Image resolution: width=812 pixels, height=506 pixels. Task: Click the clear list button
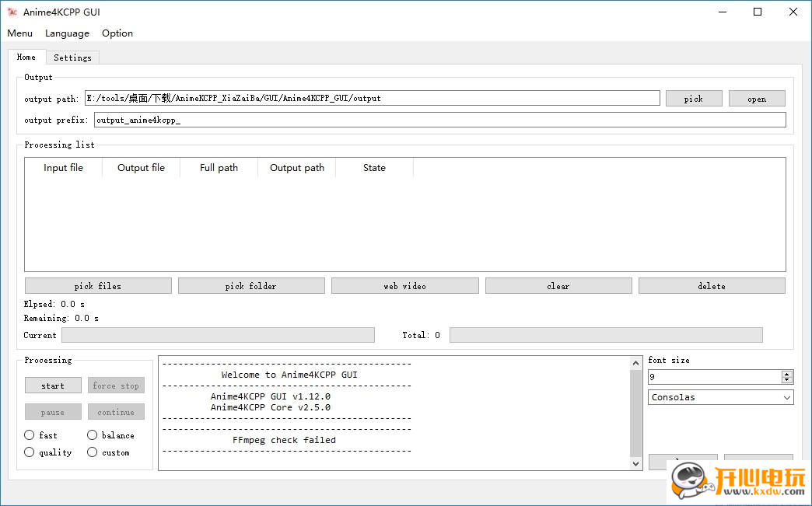point(558,286)
